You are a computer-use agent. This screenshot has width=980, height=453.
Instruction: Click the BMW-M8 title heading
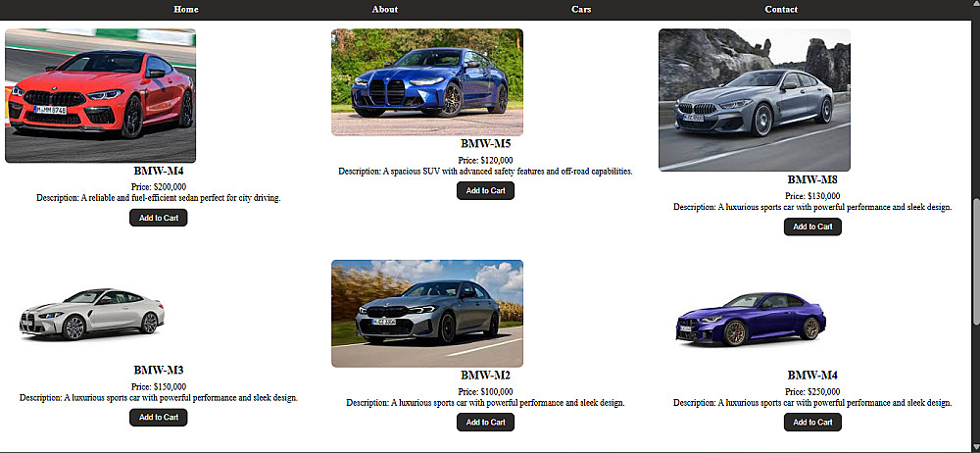(812, 179)
